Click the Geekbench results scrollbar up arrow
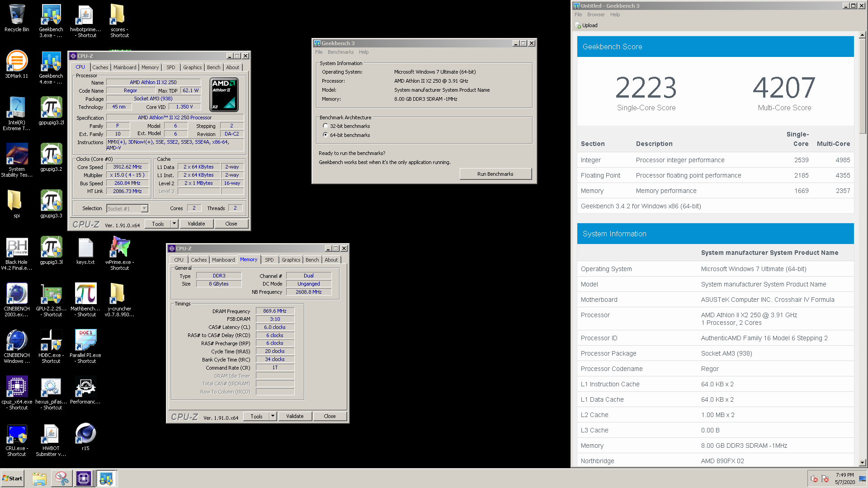The image size is (868, 488). pyautogui.click(x=862, y=35)
